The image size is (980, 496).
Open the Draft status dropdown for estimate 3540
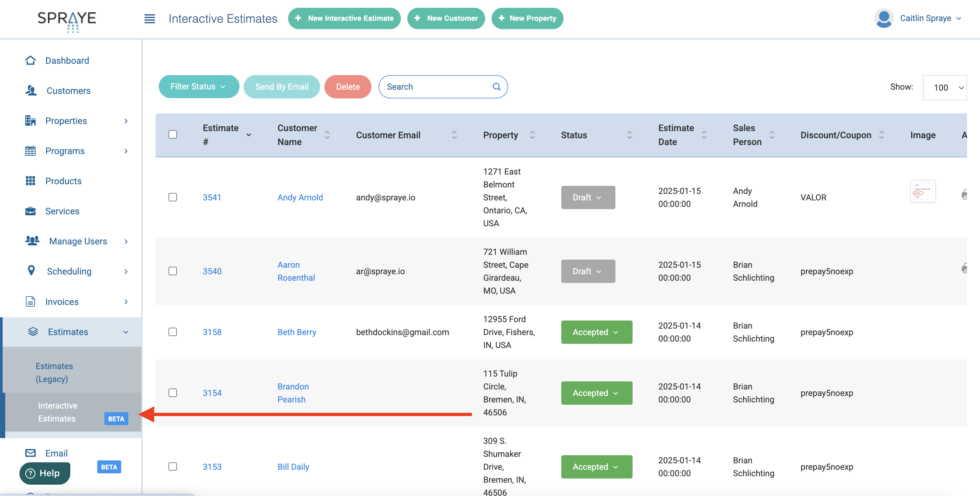point(588,271)
